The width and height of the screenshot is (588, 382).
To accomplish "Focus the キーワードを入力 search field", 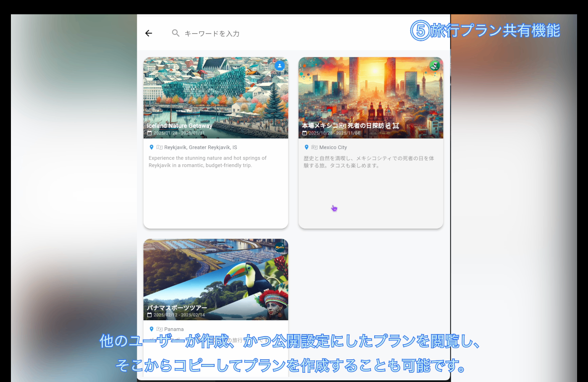I will point(212,33).
